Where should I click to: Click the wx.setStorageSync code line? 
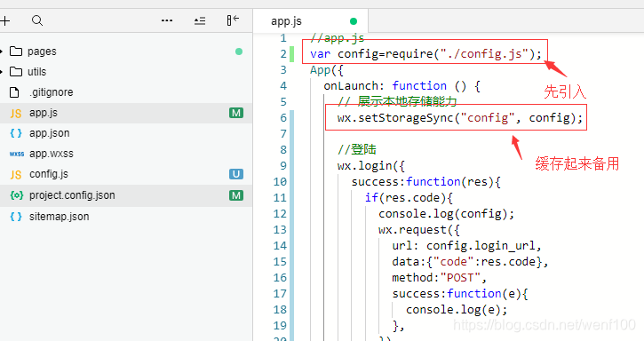460,118
